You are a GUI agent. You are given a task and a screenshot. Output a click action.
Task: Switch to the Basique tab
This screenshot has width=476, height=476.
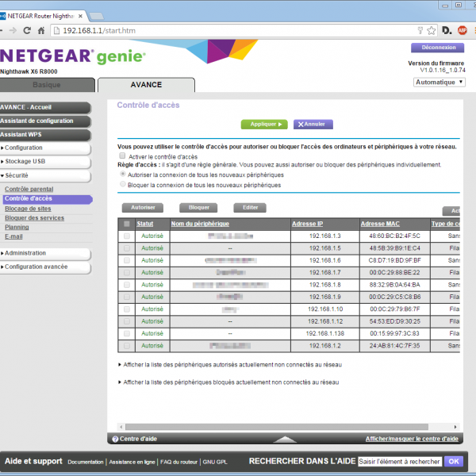[x=46, y=85]
